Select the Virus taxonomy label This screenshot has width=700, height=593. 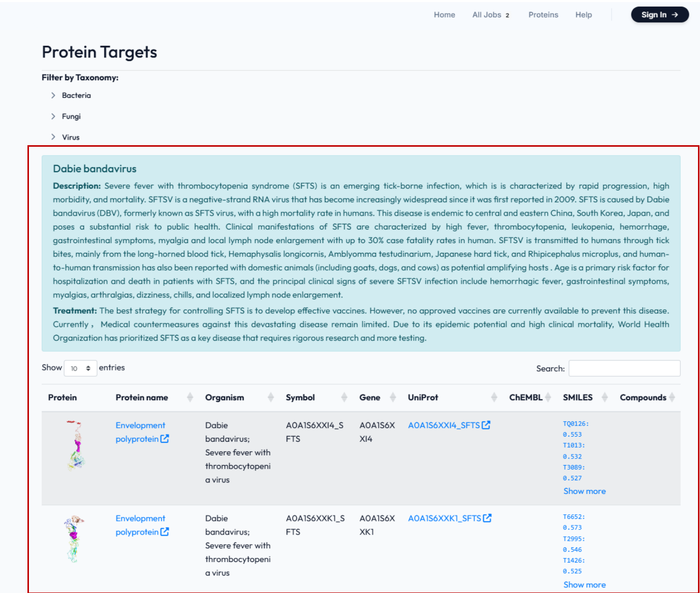pyautogui.click(x=71, y=137)
